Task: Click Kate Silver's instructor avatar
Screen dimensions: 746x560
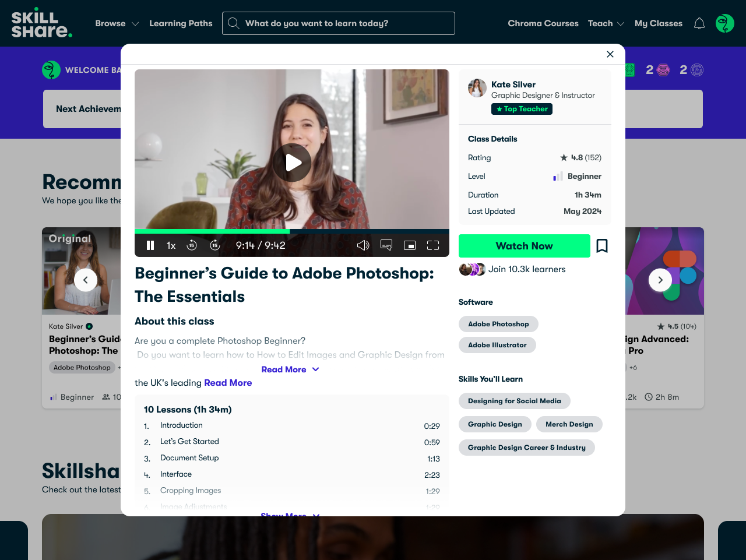Action: [x=477, y=88]
